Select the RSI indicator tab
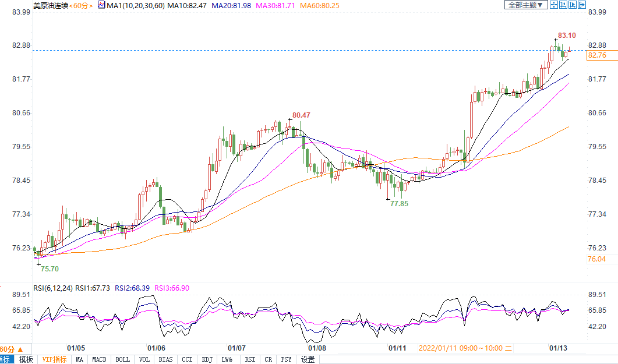The height and width of the screenshot is (364, 618). pos(250,359)
